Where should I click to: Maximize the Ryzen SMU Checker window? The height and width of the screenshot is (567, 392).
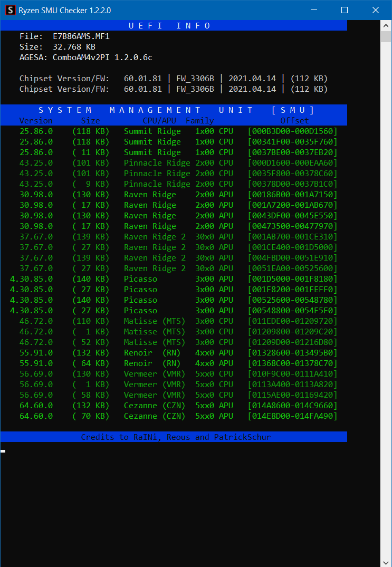point(345,10)
